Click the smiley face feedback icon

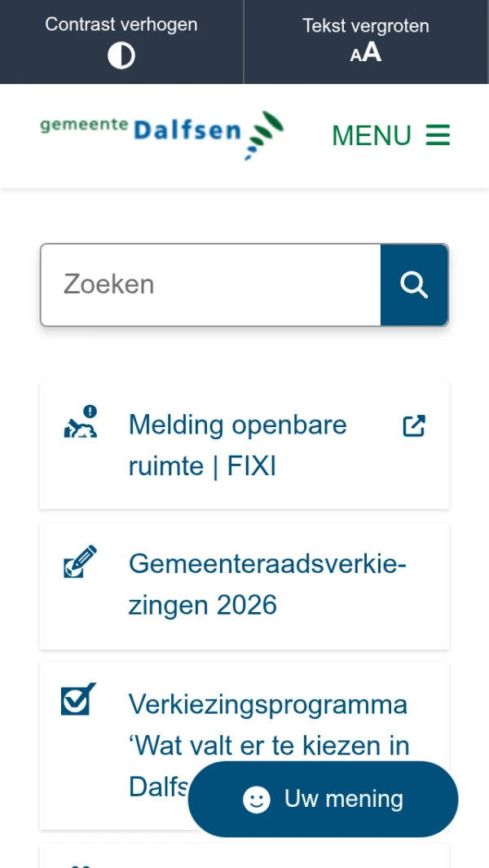(257, 800)
